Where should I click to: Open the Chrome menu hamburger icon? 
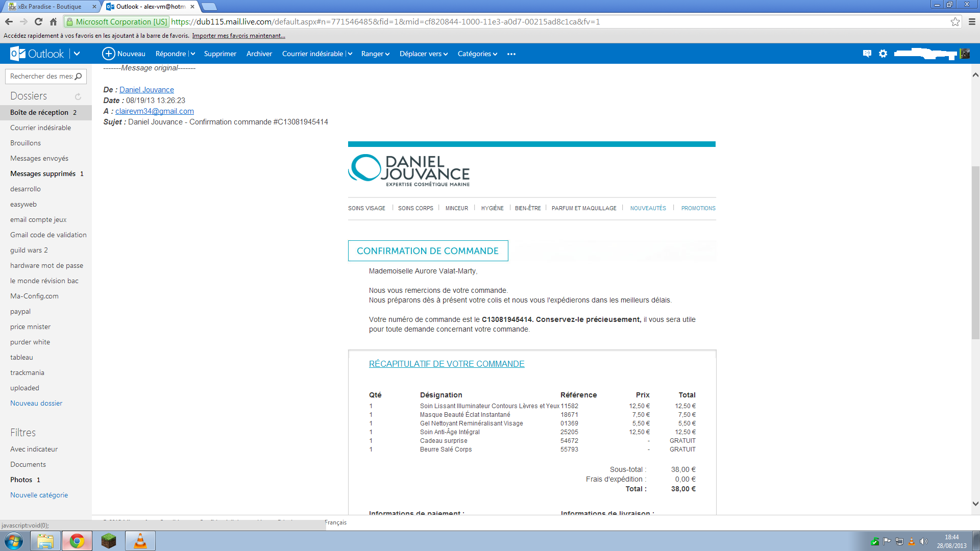click(972, 21)
